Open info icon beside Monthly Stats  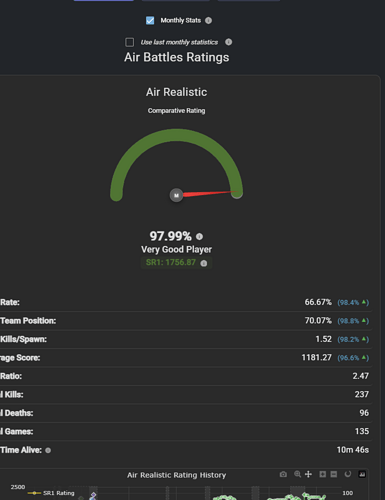[x=208, y=20]
